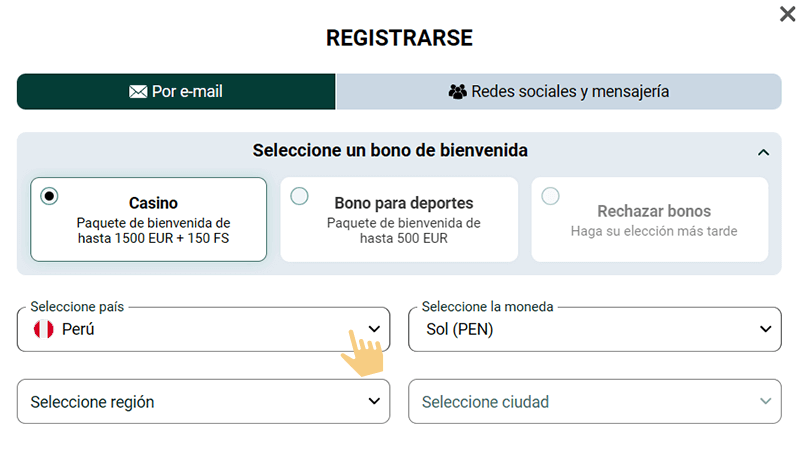800x450 pixels.
Task: Click the people icon for social networks
Action: 457,92
